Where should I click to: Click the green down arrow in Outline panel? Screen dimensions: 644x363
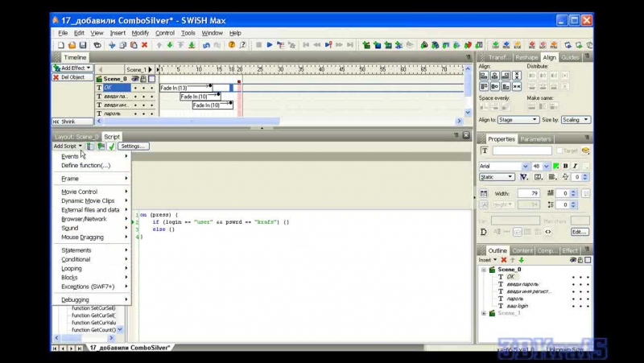pos(521,260)
